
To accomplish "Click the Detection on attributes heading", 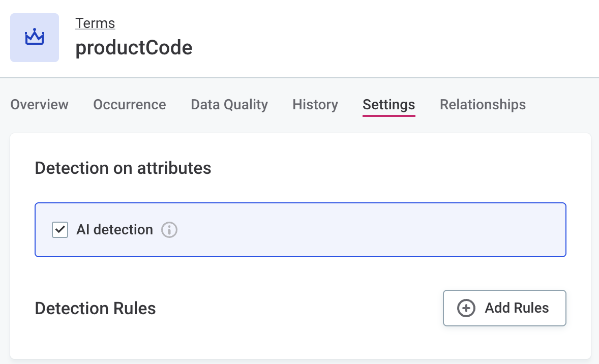I will tap(123, 168).
